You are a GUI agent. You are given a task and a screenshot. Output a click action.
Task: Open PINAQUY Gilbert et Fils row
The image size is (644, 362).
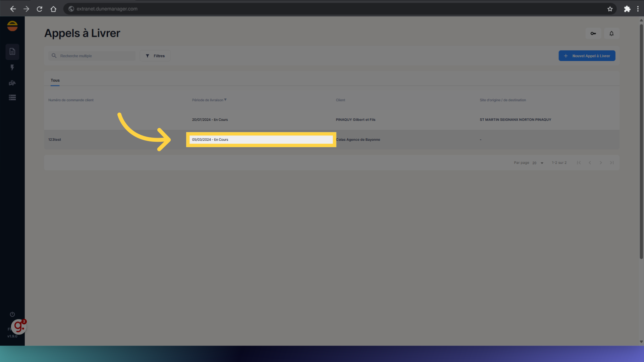click(x=355, y=120)
